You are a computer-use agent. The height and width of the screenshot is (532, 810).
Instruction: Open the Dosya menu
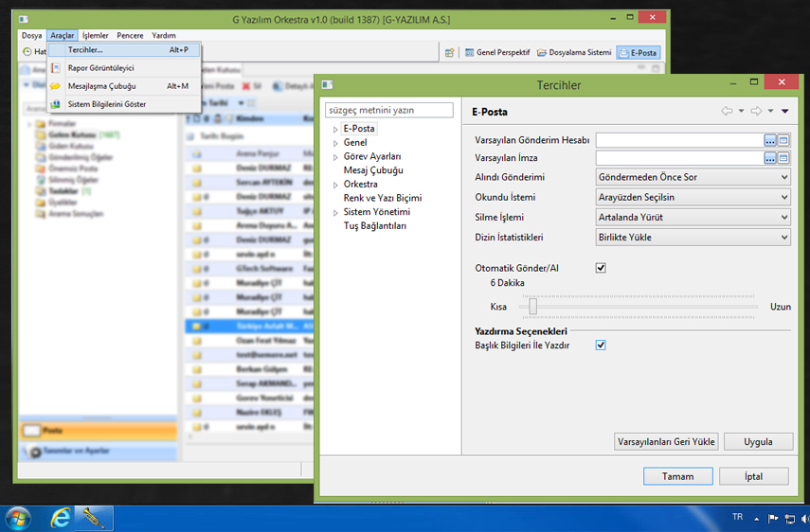click(x=31, y=36)
